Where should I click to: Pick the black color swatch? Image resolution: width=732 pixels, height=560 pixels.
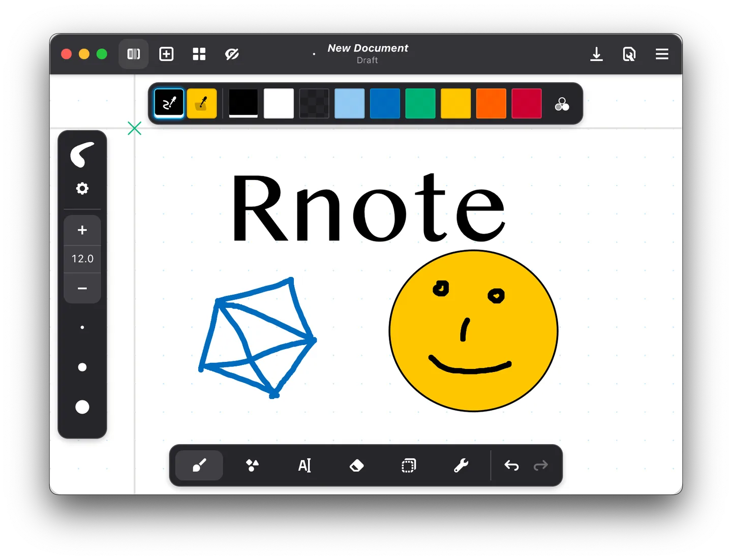pos(243,103)
